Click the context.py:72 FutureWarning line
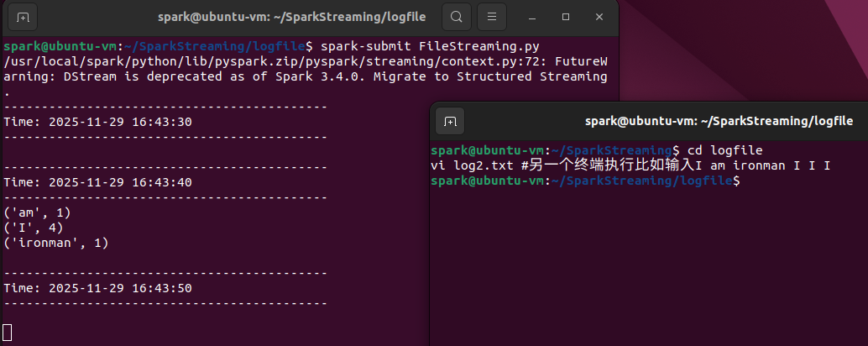The image size is (868, 346). click(306, 61)
